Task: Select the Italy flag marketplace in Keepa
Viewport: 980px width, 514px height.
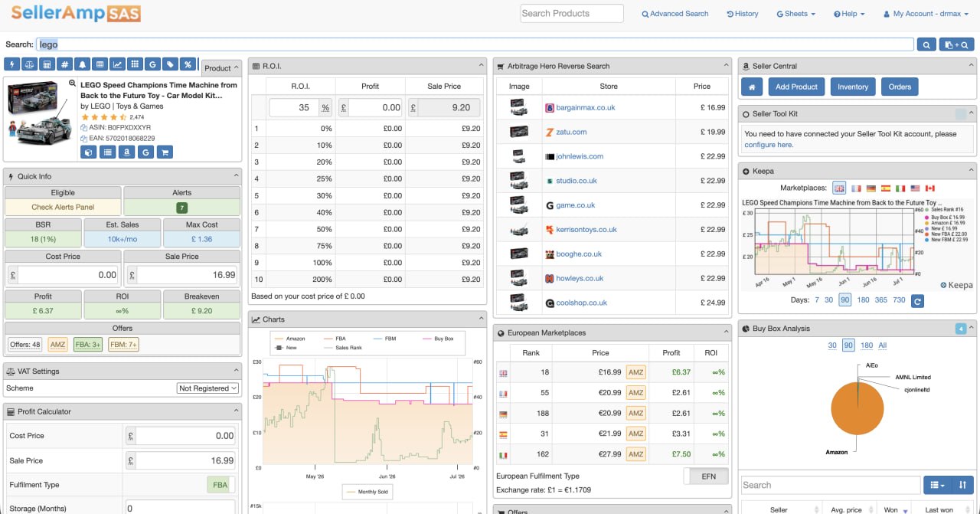Action: [x=900, y=188]
